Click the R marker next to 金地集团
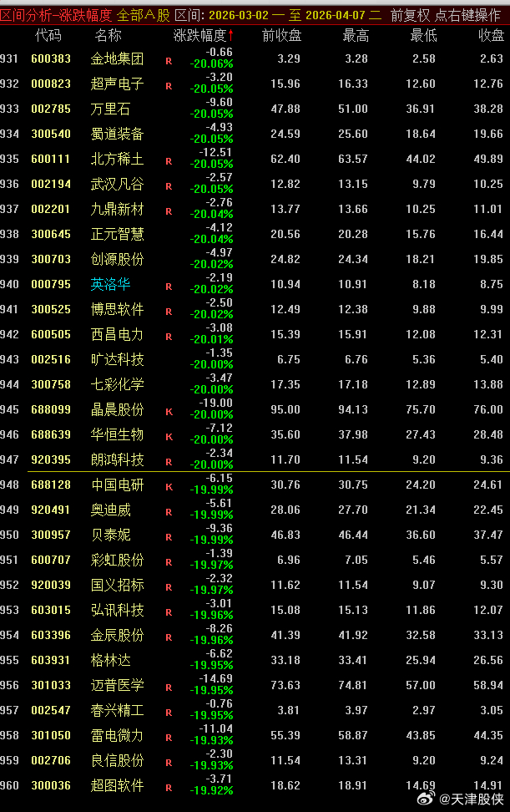Screen dimensions: 510x812 pyautogui.click(x=169, y=61)
